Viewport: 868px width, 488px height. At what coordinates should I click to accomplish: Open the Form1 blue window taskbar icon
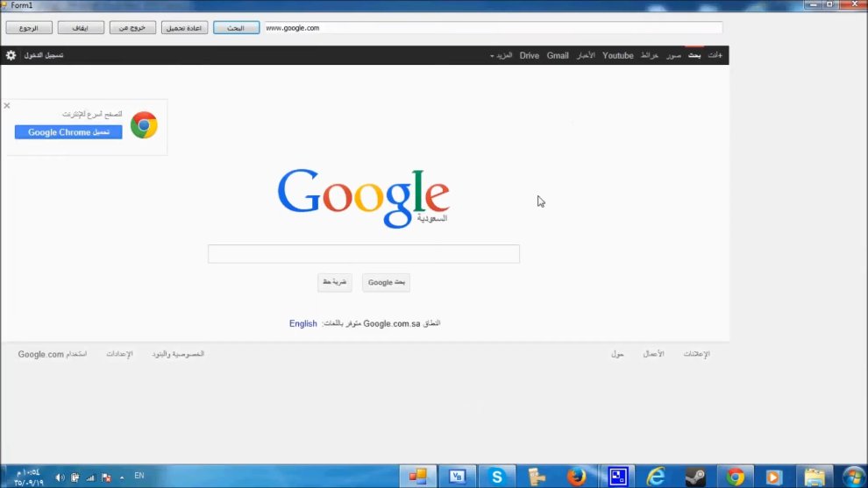[x=618, y=477]
